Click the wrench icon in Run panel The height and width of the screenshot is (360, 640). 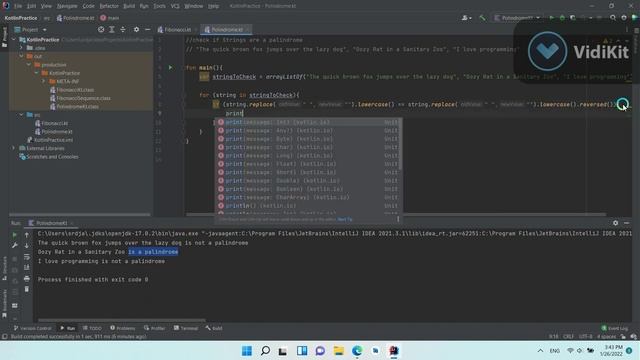(15, 245)
